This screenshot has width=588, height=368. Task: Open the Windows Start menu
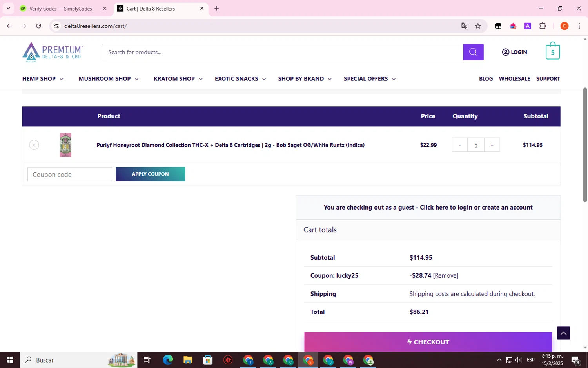10,360
